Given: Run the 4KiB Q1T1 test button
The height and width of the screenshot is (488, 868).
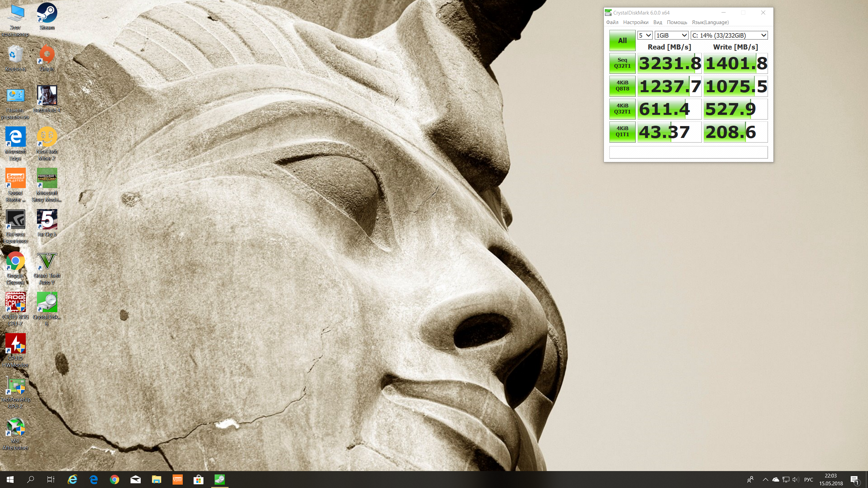Looking at the screenshot, I should [622, 131].
